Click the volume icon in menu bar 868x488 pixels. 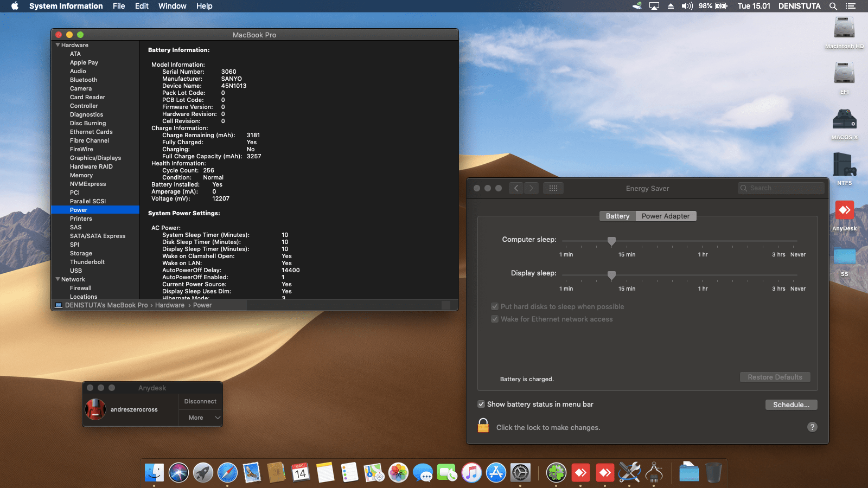coord(687,6)
